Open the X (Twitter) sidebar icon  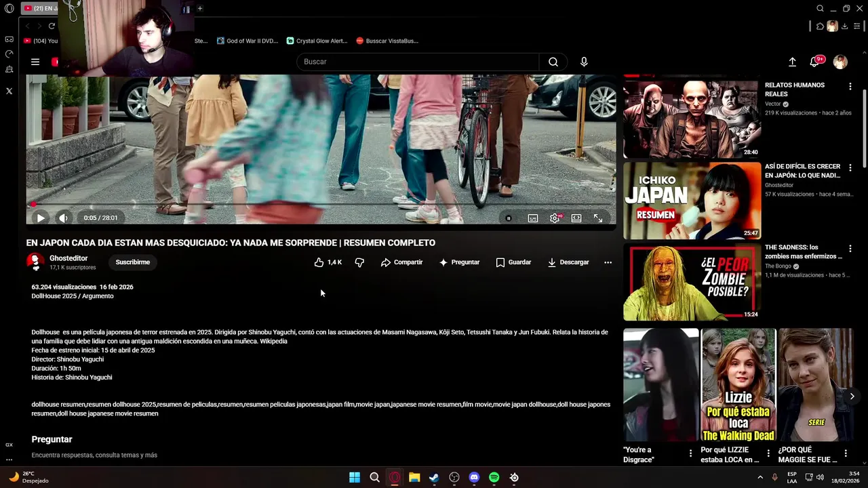(9, 90)
